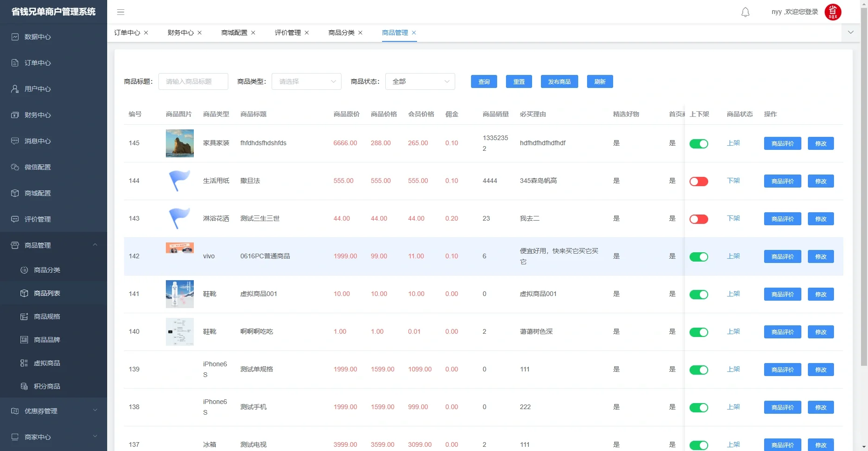
Task: Click 商品评价 for product 142
Action: click(x=782, y=256)
